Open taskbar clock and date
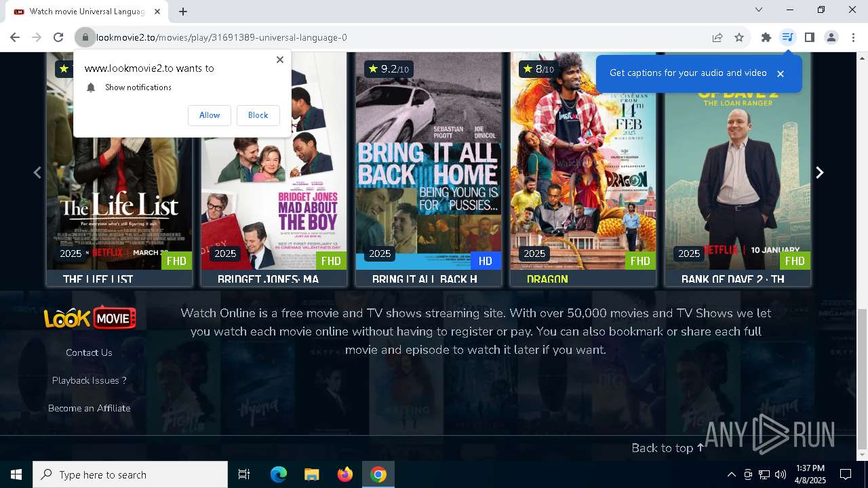The image size is (868, 488). pos(810,474)
